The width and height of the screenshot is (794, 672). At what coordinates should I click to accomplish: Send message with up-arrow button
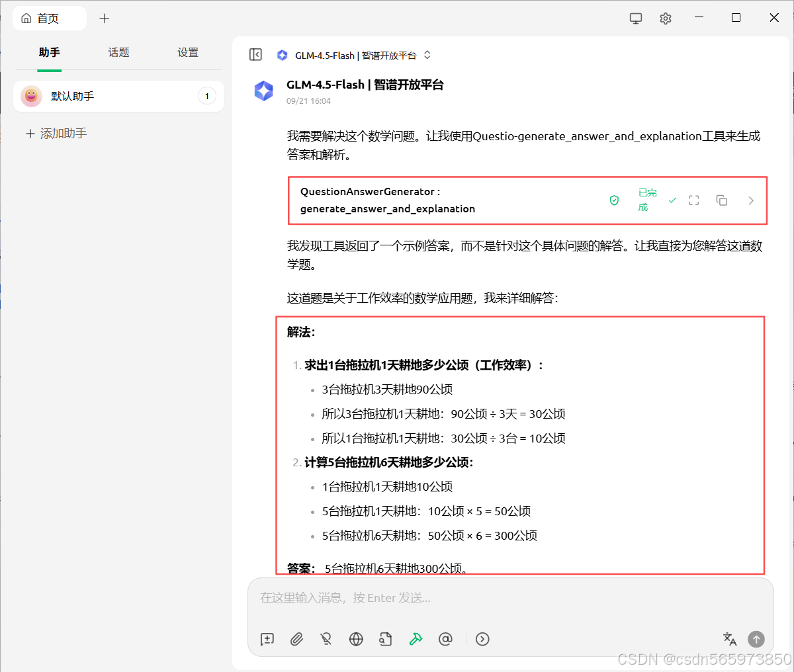(x=756, y=639)
